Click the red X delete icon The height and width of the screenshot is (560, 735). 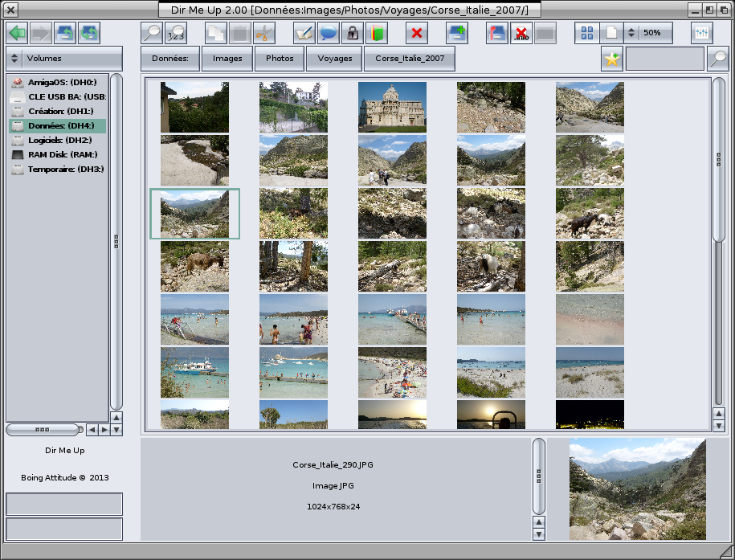(417, 33)
